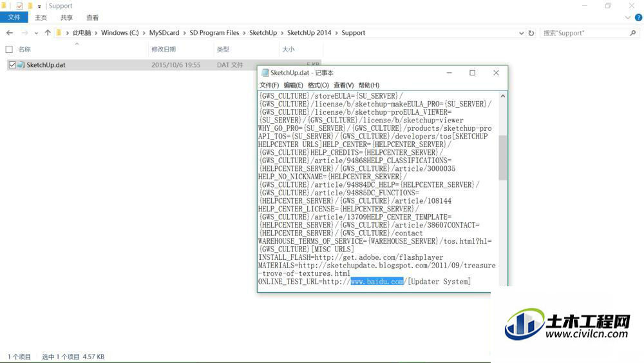This screenshot has width=644, height=363.
Task: Click the search magnifier icon
Action: pyautogui.click(x=633, y=33)
